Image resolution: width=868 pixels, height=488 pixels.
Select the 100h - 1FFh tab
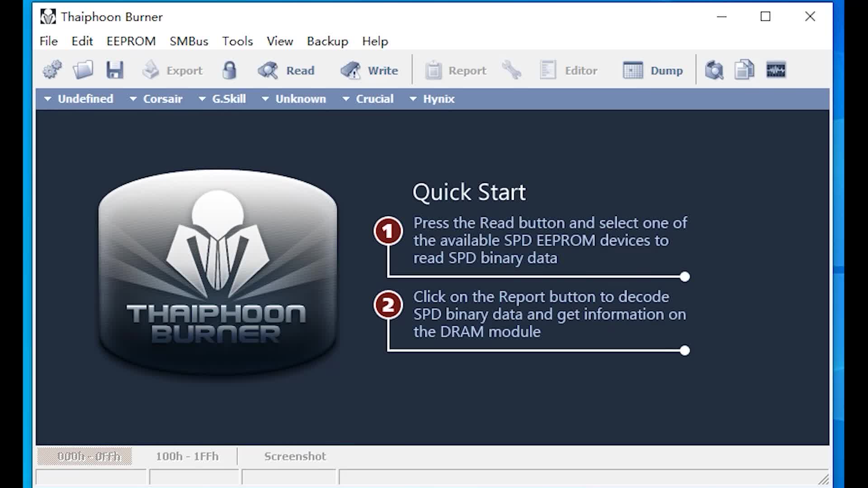(187, 456)
